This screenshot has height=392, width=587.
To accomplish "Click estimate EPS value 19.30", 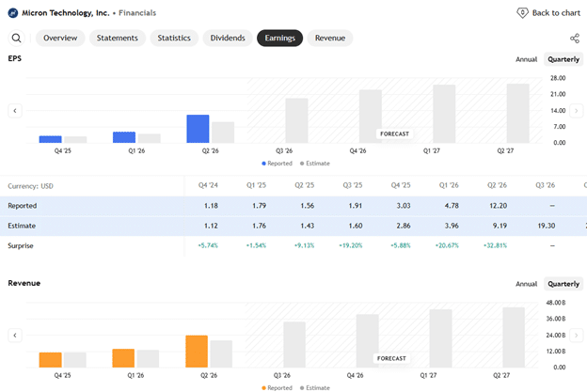I will pos(547,226).
